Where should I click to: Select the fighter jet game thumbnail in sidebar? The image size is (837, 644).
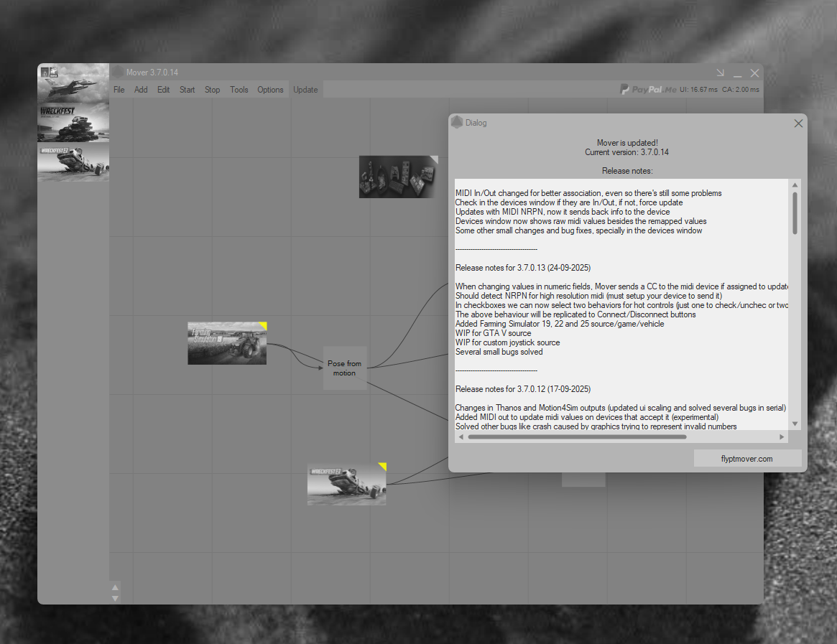click(73, 83)
